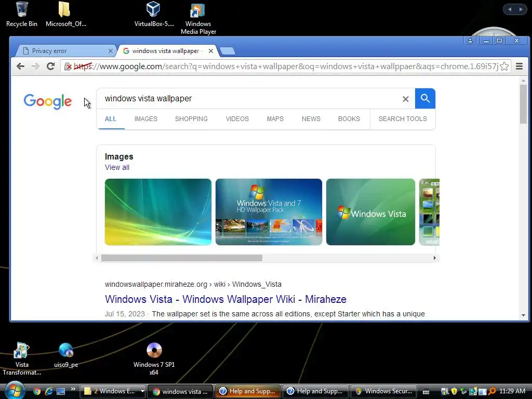532x399 pixels.
Task: Select the Windows Media Player shortcut
Action: 198,19
